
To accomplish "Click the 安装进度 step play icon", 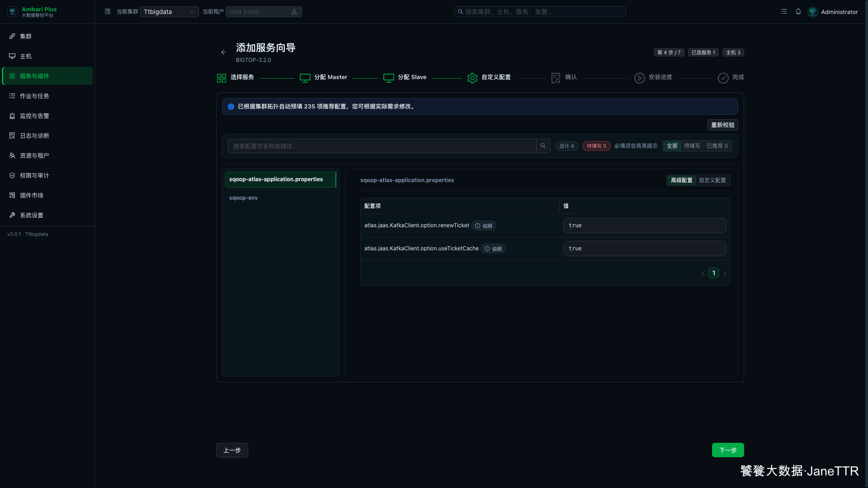I will coord(640,78).
